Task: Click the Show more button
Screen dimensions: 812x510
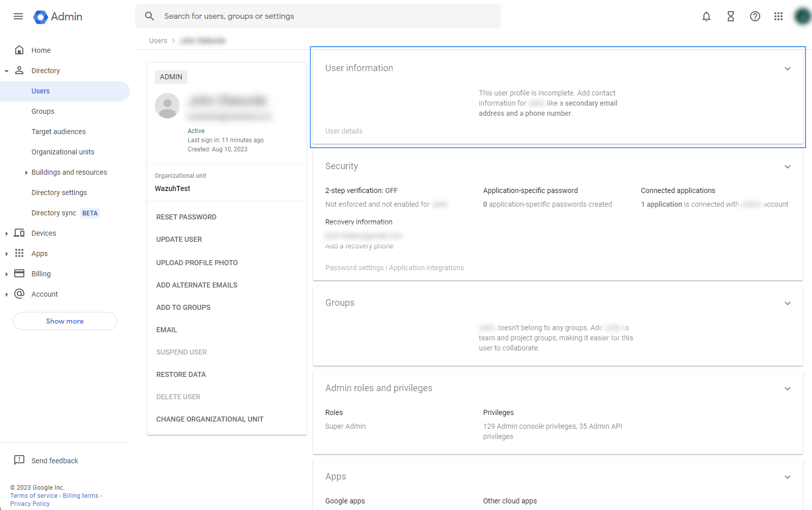Action: 65,321
